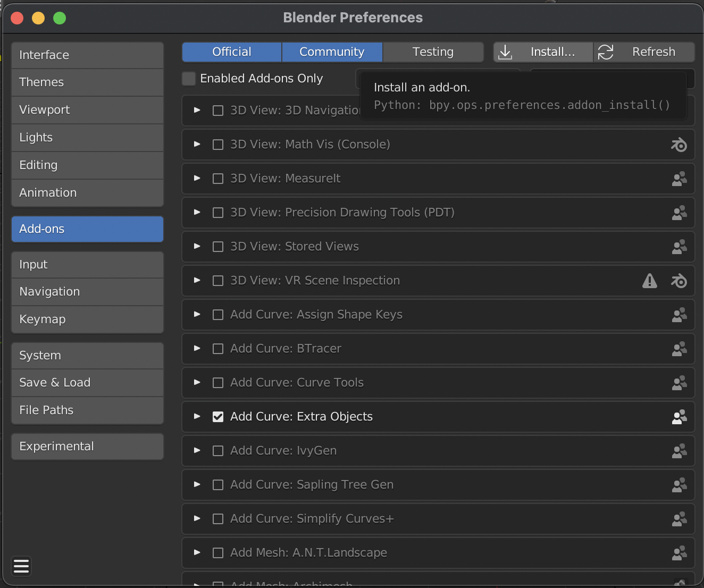Toggle the Testing add-ons filter
The image size is (704, 588).
[x=433, y=52]
